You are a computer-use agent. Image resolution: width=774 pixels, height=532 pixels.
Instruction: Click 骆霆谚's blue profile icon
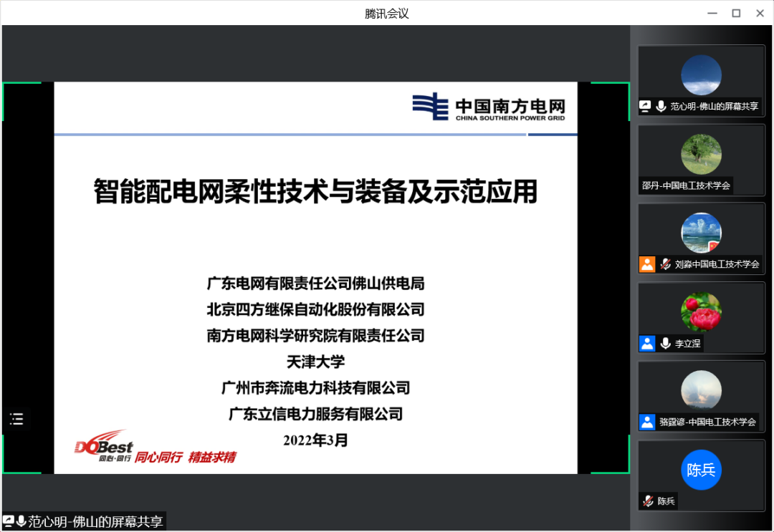[647, 422]
